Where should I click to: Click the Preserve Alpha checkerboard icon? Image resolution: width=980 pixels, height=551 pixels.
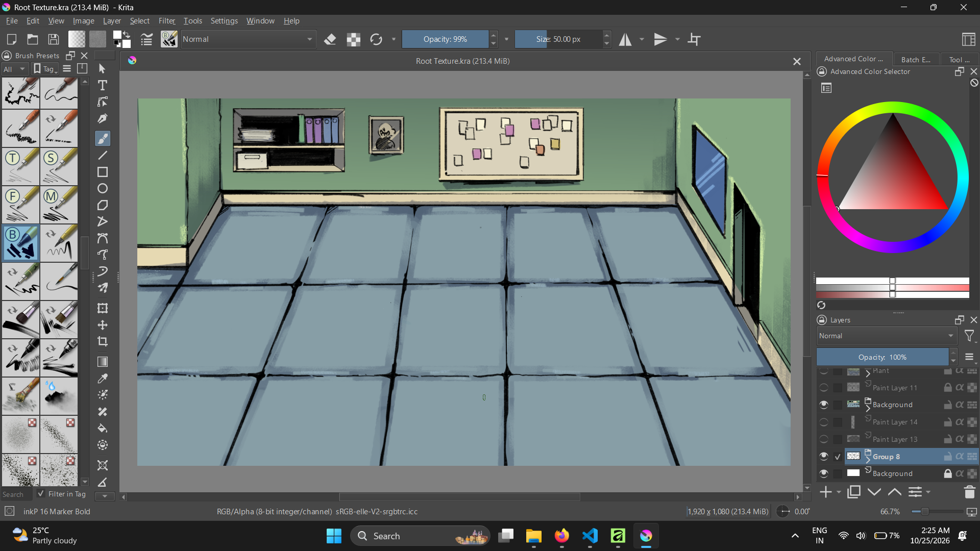pyautogui.click(x=353, y=39)
